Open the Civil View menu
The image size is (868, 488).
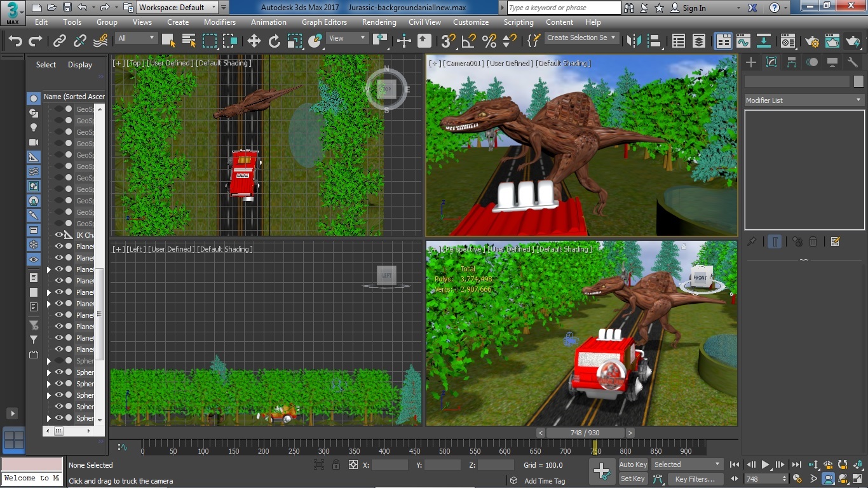click(x=424, y=22)
